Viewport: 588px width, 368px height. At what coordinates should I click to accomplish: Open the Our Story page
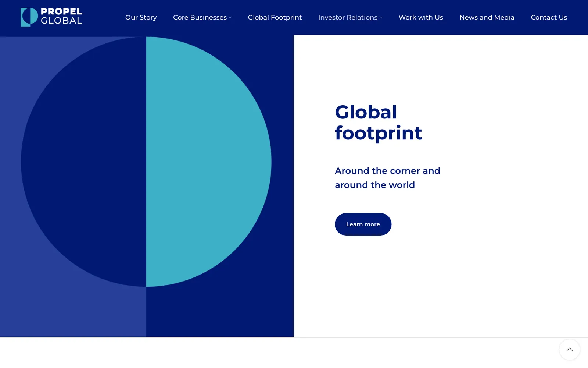[x=141, y=17]
